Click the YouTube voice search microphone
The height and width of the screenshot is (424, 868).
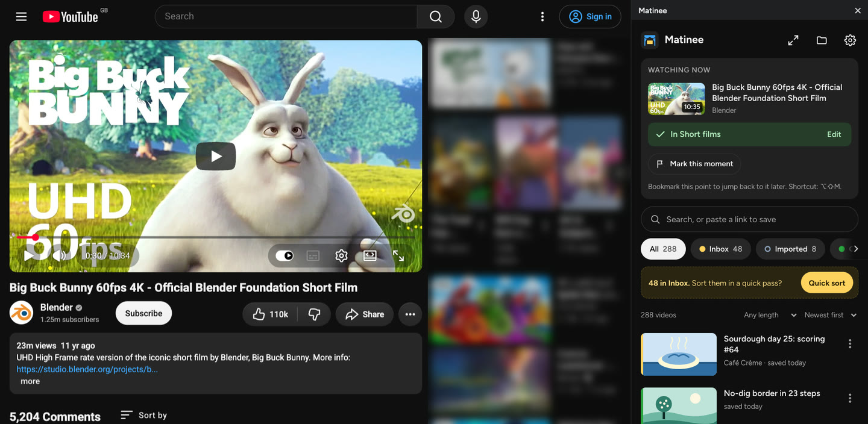coord(476,16)
